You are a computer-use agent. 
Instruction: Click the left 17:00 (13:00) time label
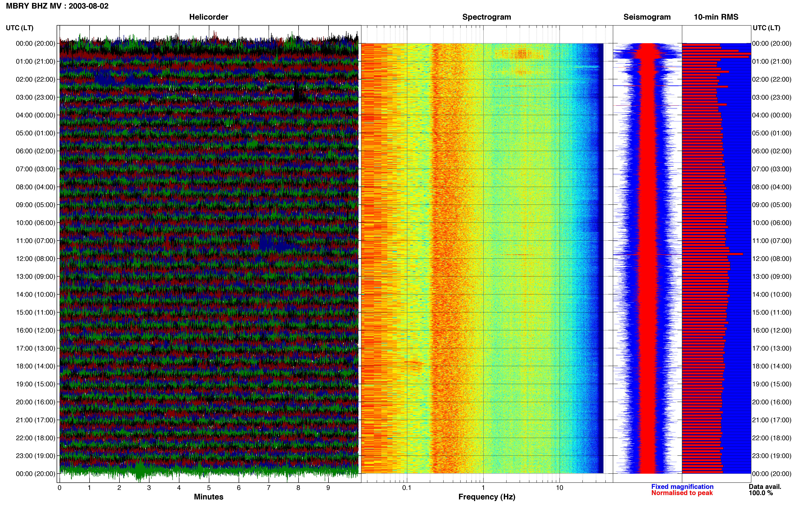click(x=36, y=348)
